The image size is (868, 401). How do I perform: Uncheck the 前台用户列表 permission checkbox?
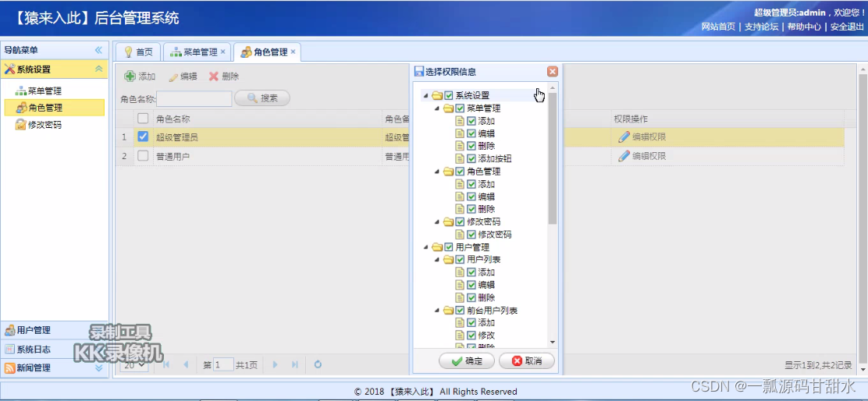pyautogui.click(x=460, y=311)
